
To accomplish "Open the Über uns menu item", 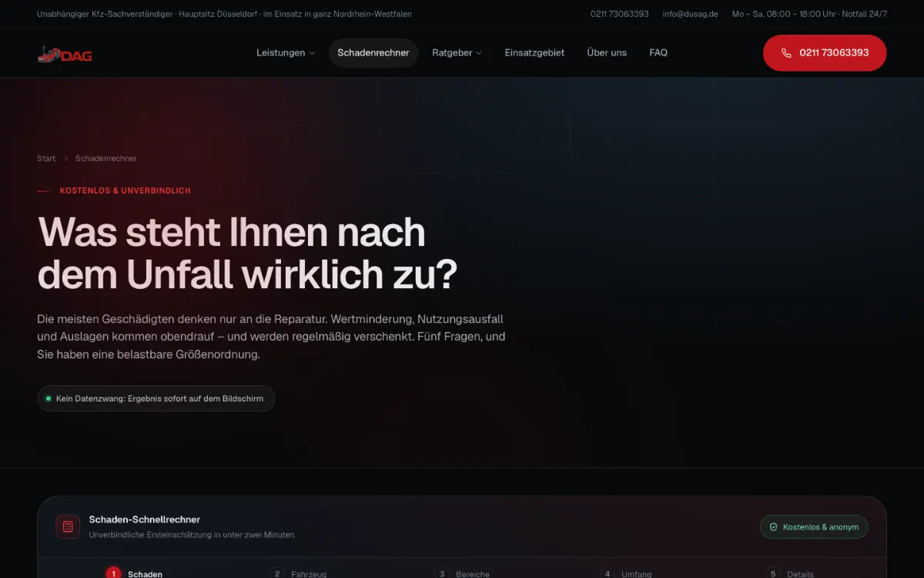I will 607,53.
